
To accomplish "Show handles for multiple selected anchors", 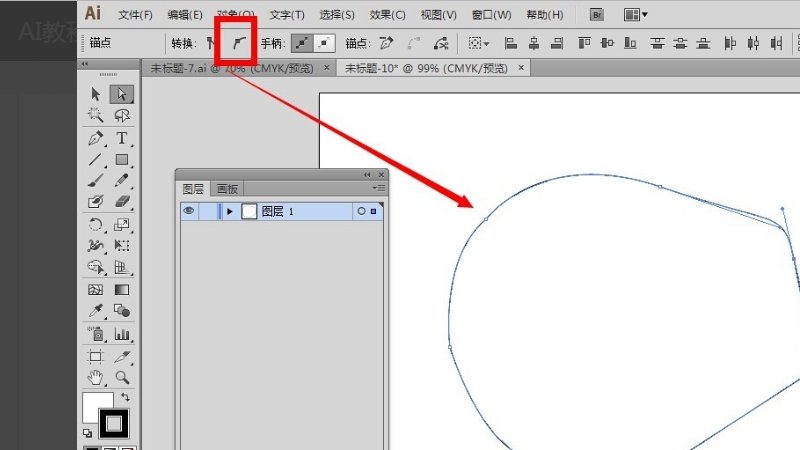I will coord(302,43).
